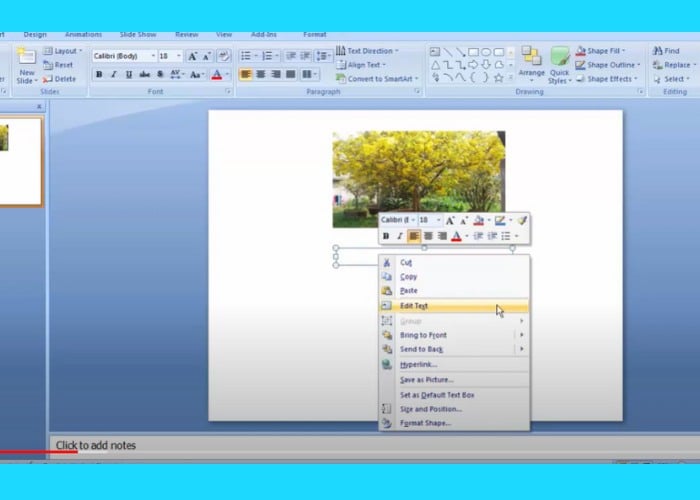
Task: Select the Text Box shape in shapes gallery
Action: click(434, 52)
